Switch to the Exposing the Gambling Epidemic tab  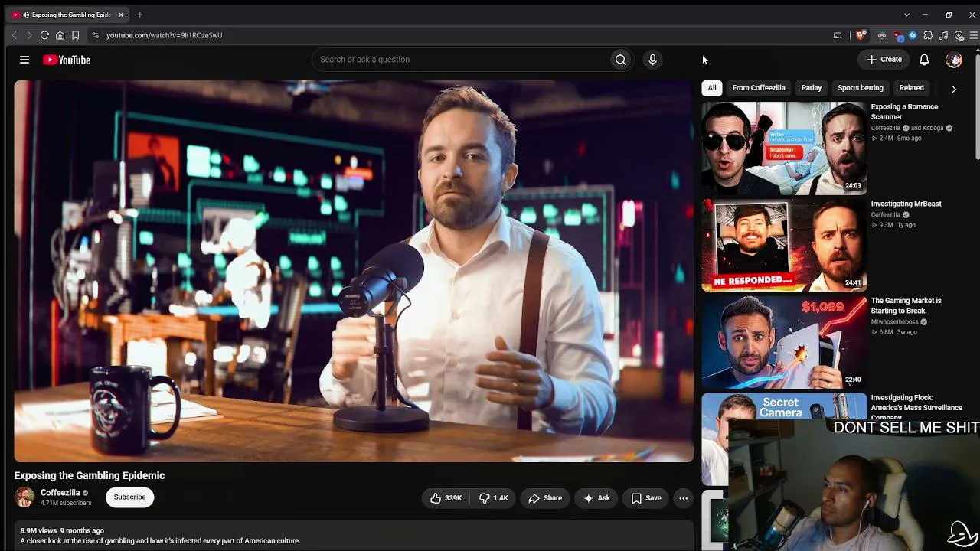(67, 15)
